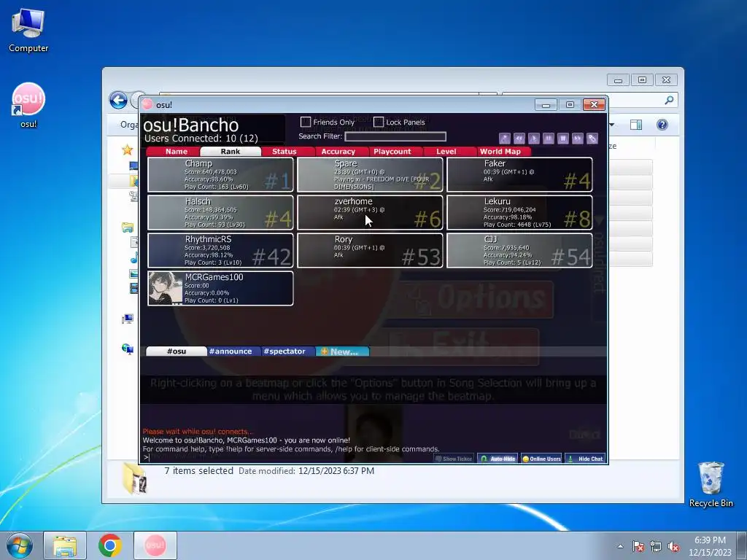Toggle the Auto-Hide chat button
The height and width of the screenshot is (560, 747).
tap(498, 459)
